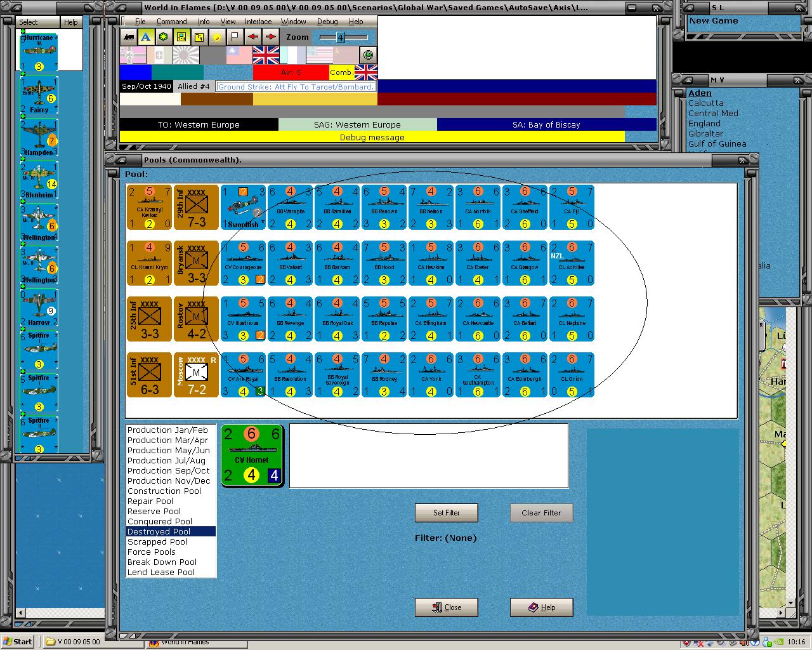Select the CV Ark Royal counter
Image resolution: width=812 pixels, height=650 pixels.
pos(244,375)
